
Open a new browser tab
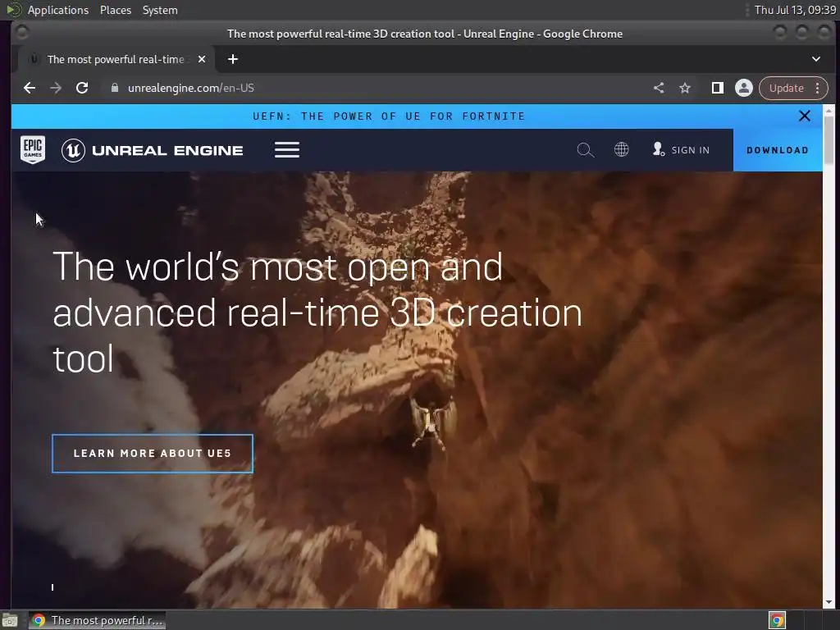pyautogui.click(x=232, y=59)
